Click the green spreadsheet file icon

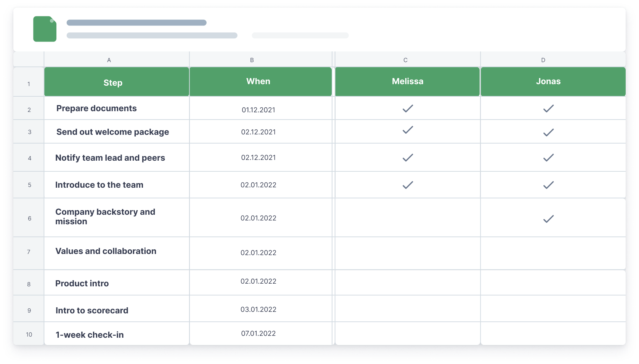pyautogui.click(x=45, y=29)
